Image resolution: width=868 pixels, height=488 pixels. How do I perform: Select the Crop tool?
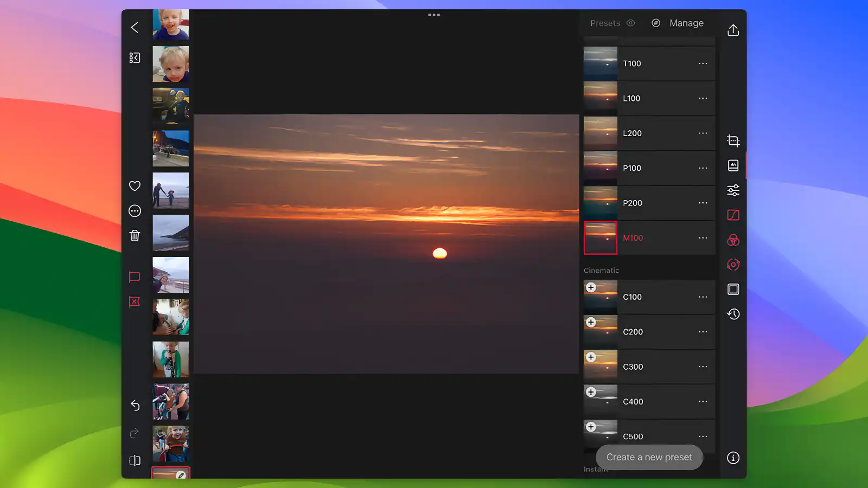pyautogui.click(x=733, y=140)
